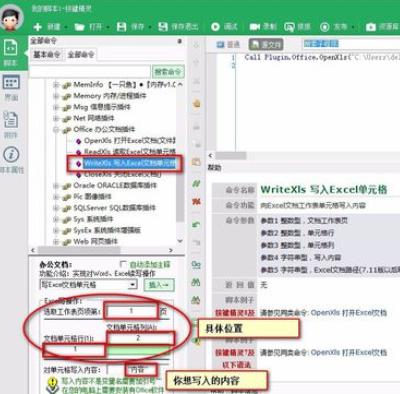The height and width of the screenshot is (394, 400).
Task: Open the 写Excel文档单元格 dropdown
Action: point(133,285)
